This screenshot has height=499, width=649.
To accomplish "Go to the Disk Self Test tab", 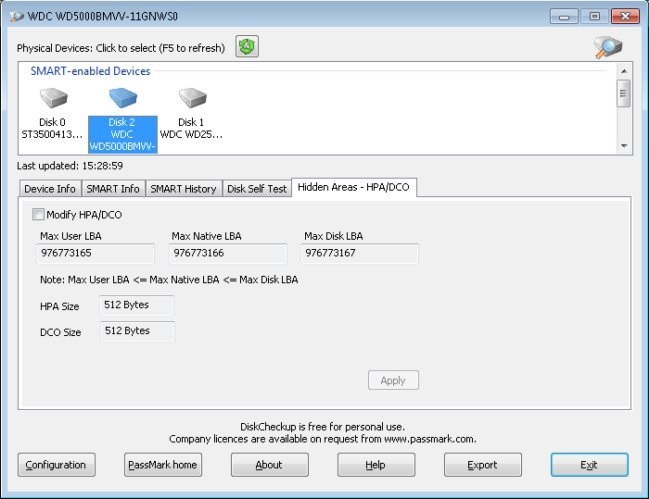I will tap(257, 189).
